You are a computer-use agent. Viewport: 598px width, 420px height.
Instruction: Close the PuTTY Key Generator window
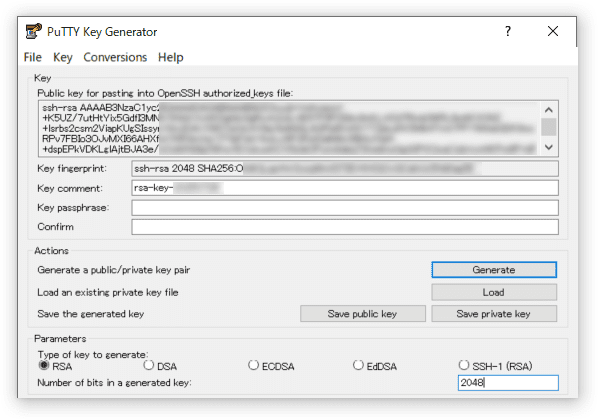pyautogui.click(x=553, y=31)
